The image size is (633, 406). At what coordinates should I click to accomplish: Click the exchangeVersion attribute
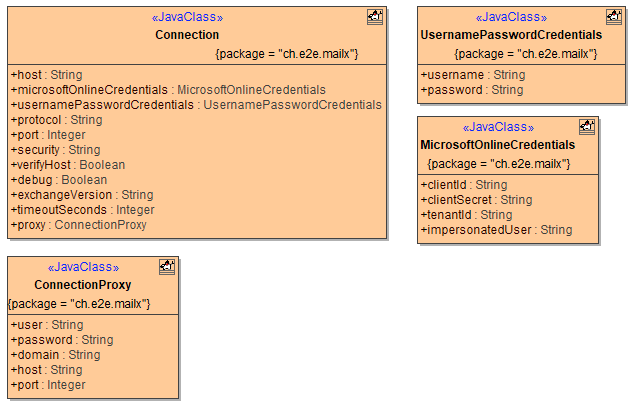point(82,195)
